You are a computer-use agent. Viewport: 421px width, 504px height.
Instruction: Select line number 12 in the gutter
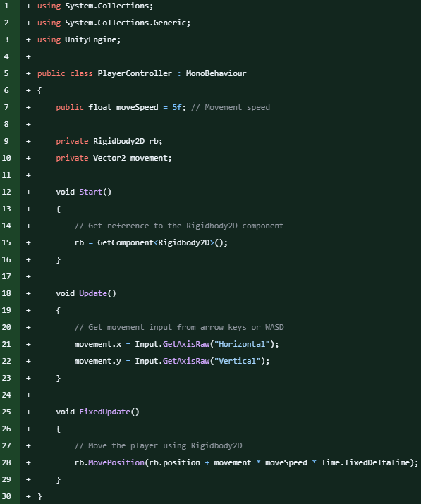coord(6,192)
